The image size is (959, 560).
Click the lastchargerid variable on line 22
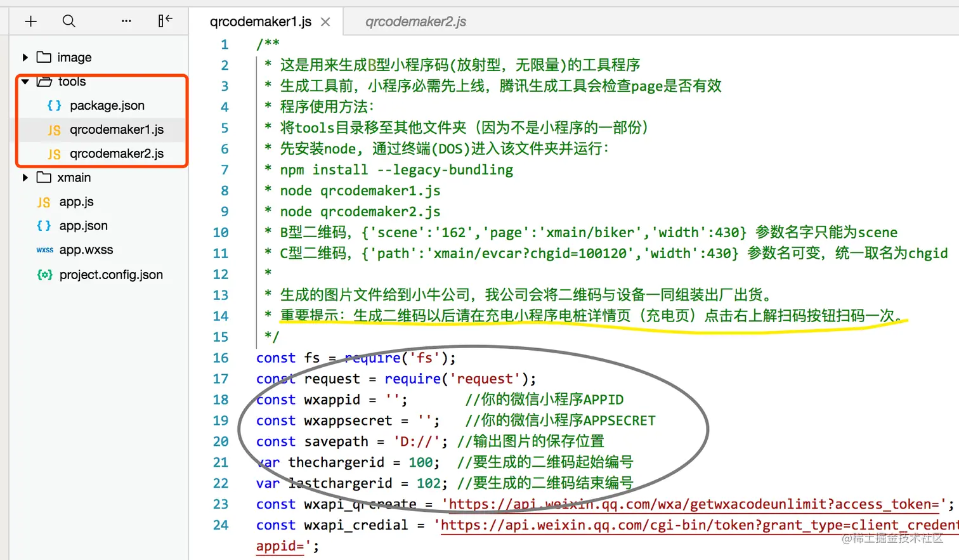[340, 484]
